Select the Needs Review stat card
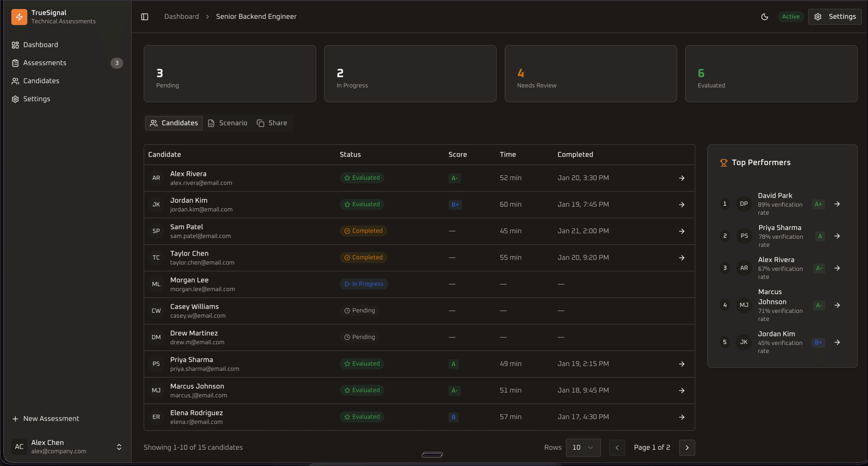This screenshot has height=466, width=868. tap(590, 73)
